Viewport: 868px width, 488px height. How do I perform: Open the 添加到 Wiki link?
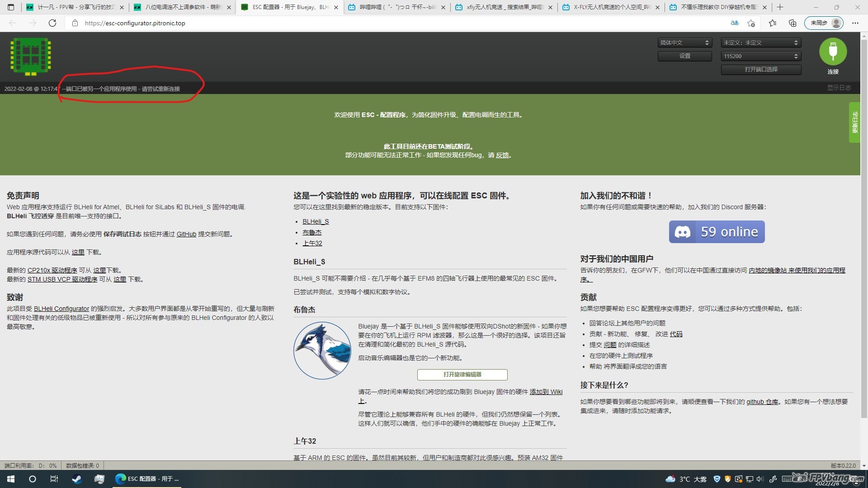tap(546, 392)
